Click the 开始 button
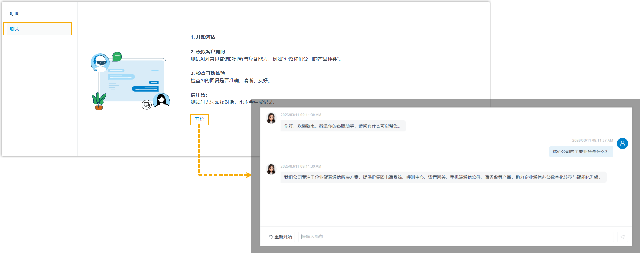Image resolution: width=644 pixels, height=256 pixels. 200,120
